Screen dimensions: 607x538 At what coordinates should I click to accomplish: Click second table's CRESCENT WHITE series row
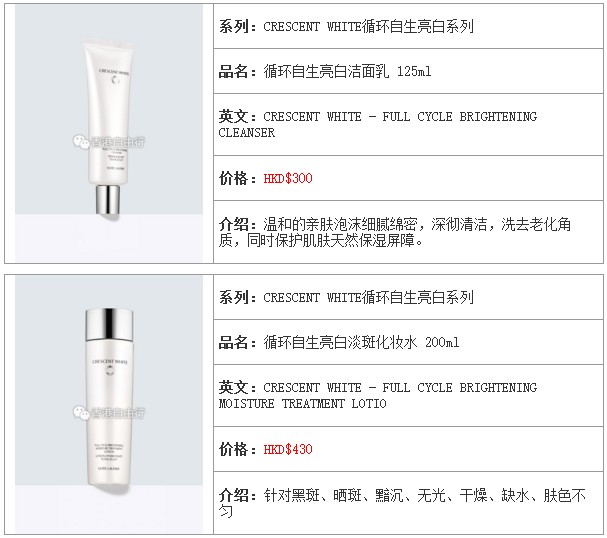[408, 297]
